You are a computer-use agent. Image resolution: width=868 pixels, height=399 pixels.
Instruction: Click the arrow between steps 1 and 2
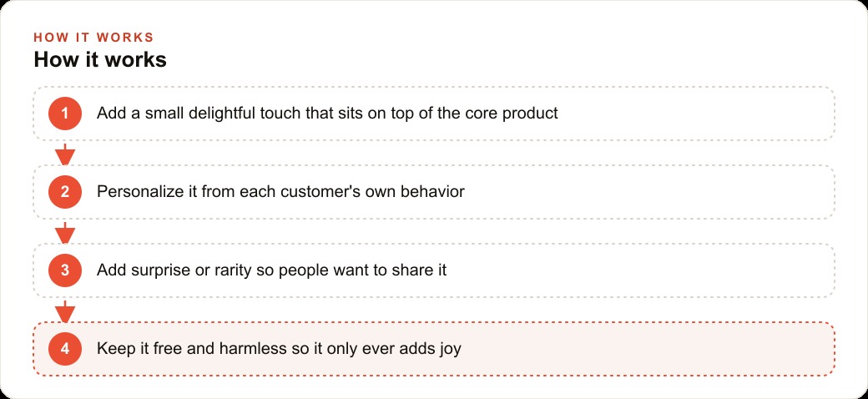click(x=65, y=154)
